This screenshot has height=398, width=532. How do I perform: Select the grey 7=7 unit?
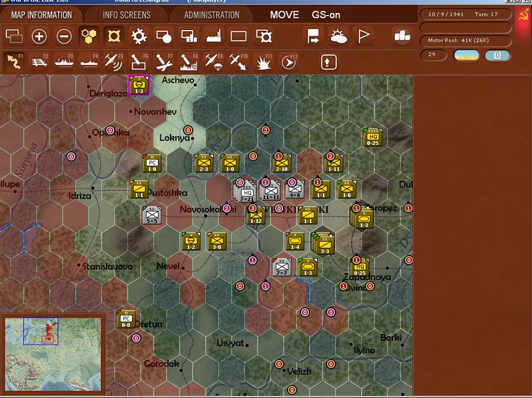(x=282, y=267)
